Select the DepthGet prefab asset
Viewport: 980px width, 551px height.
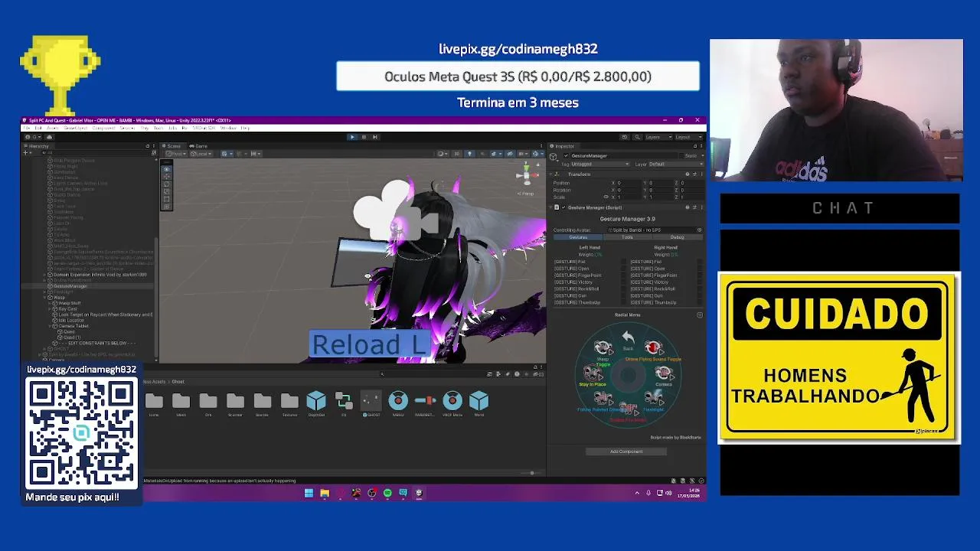coord(316,403)
